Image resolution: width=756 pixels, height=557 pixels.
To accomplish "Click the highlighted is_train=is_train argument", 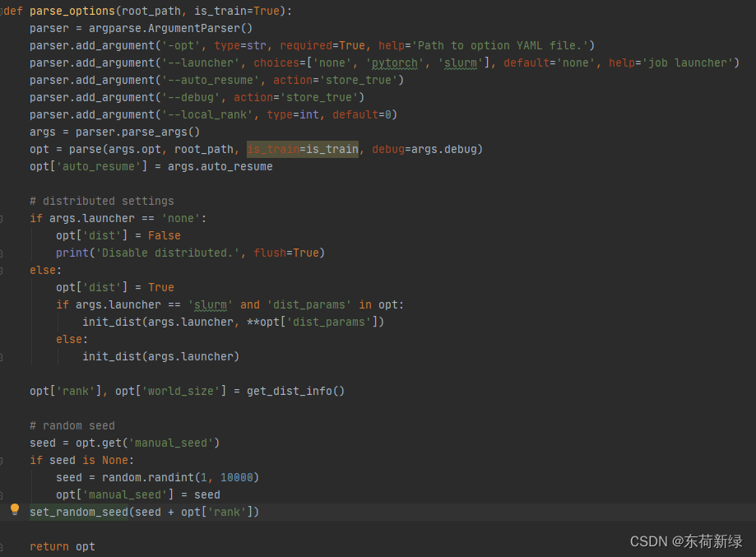I will coord(303,150).
